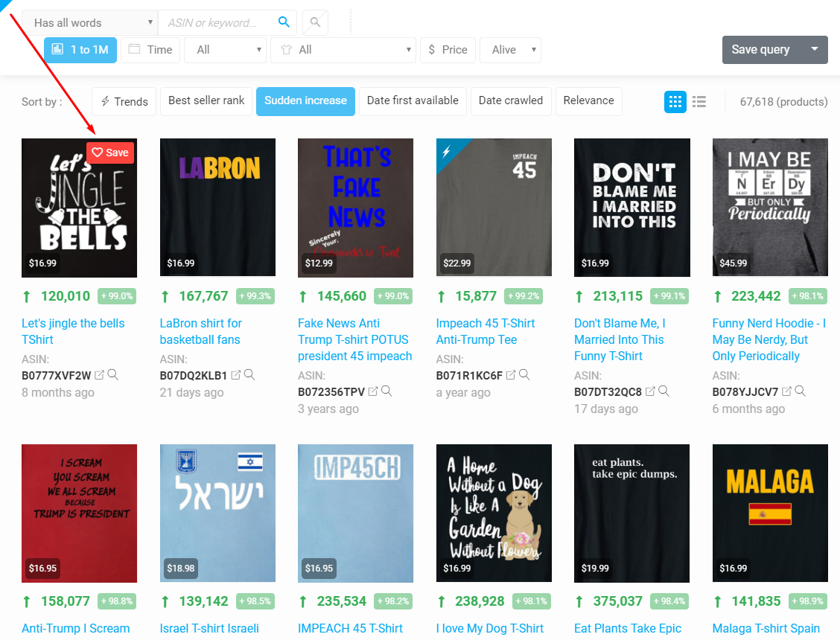Click the MALAGA shirt thumbnail
Viewport: 840px width, 640px height.
[x=770, y=513]
